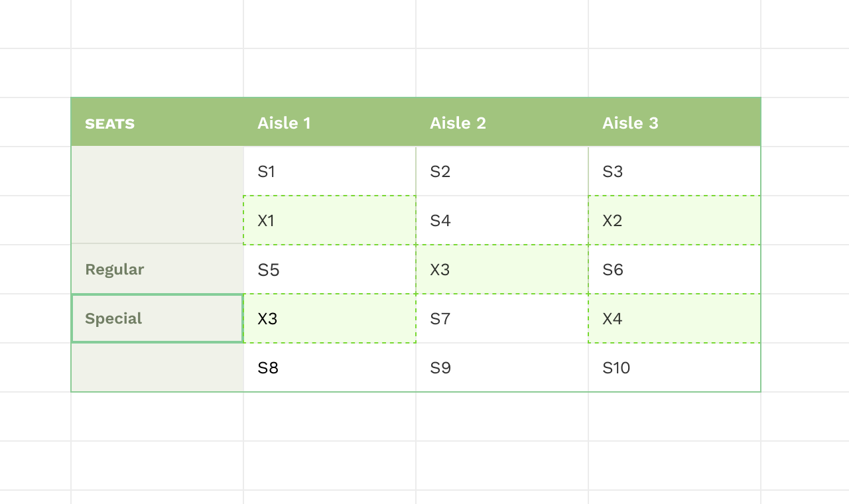Screen dimensions: 849x504
Task: Click the S8 cell
Action: (330, 368)
